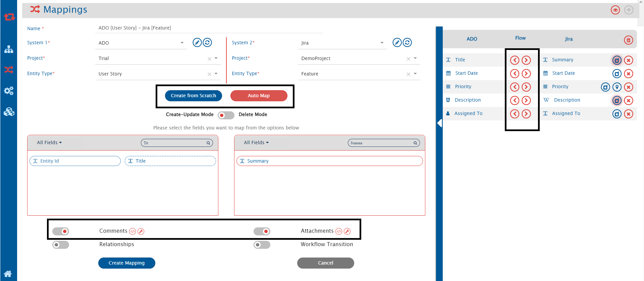Open the Mappings section in left sidebar
Image resolution: width=644 pixels, height=281 pixels.
point(9,70)
